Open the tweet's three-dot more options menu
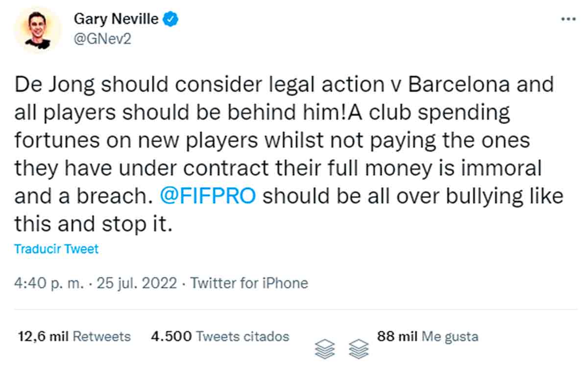This screenshot has height=366, width=588. [568, 19]
